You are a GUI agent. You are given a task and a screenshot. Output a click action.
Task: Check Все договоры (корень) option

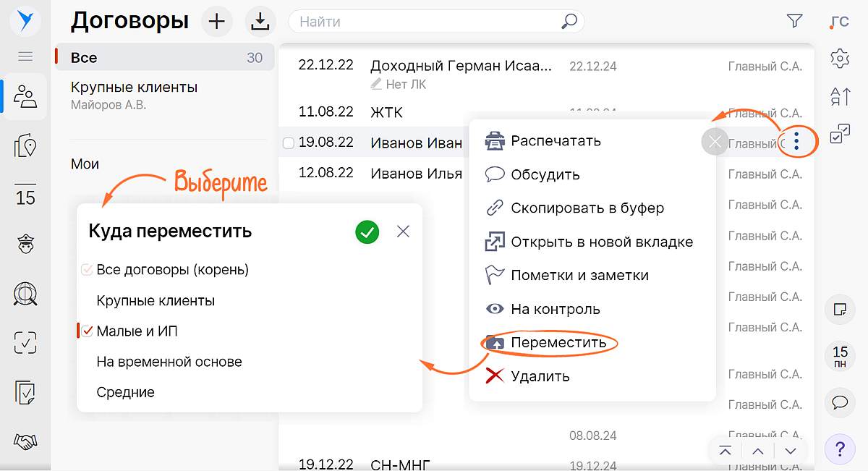coord(88,270)
